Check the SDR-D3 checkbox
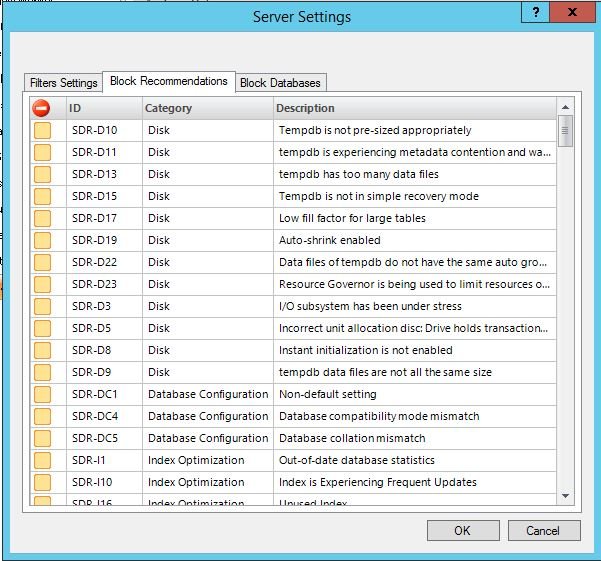601x561 pixels. [42, 306]
